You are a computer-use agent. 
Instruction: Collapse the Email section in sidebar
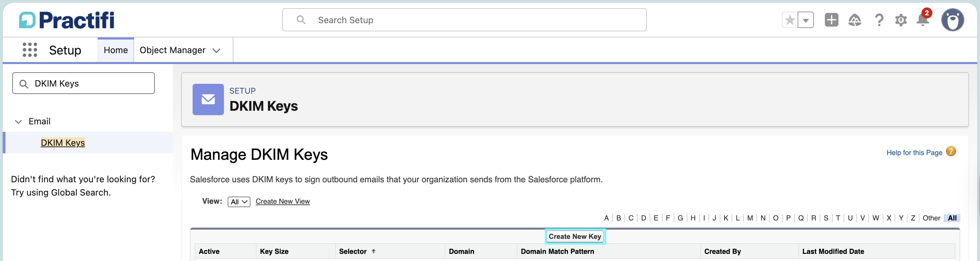tap(18, 122)
